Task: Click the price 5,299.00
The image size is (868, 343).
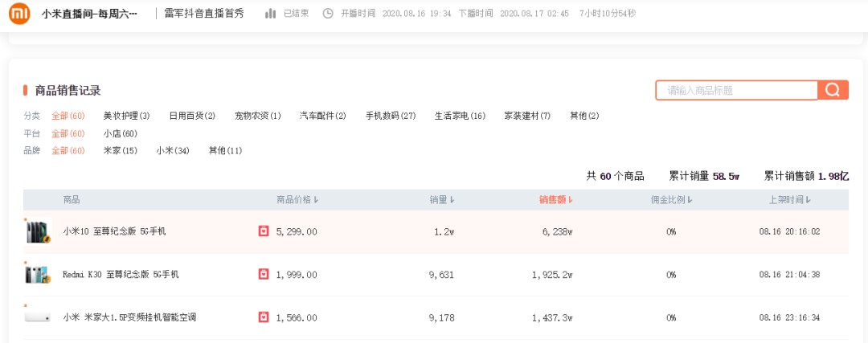Action: pyautogui.click(x=297, y=231)
